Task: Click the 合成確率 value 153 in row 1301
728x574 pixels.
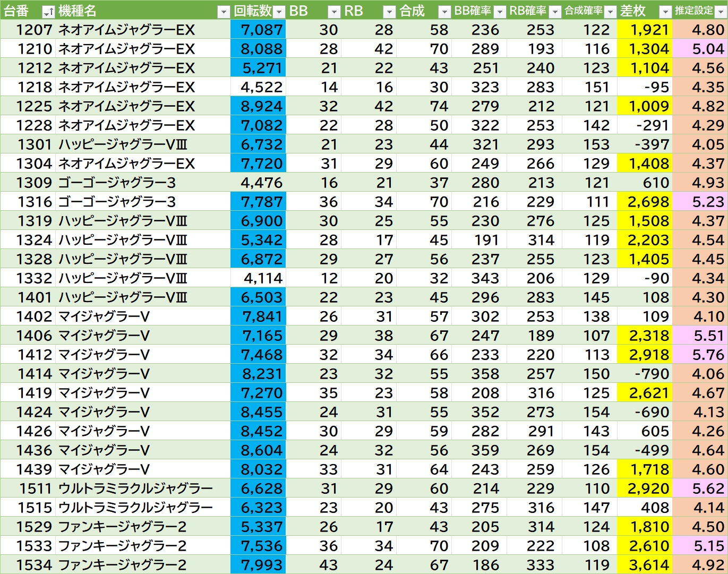Action: pyautogui.click(x=589, y=144)
